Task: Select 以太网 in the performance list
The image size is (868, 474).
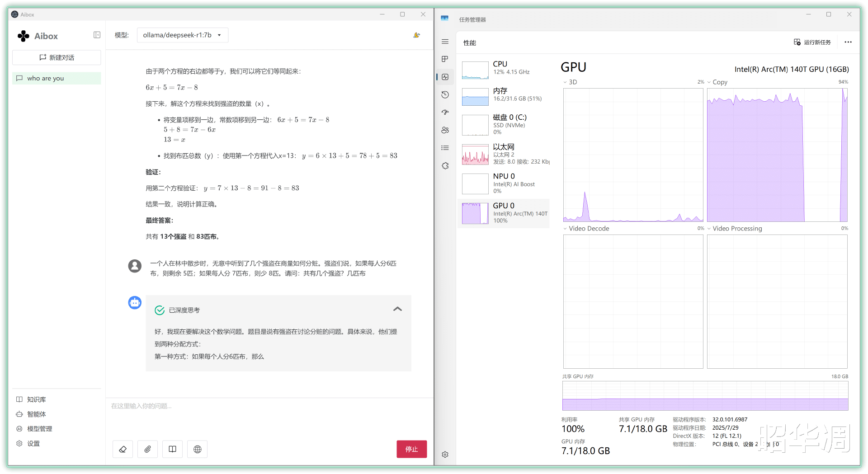Action: click(x=505, y=154)
